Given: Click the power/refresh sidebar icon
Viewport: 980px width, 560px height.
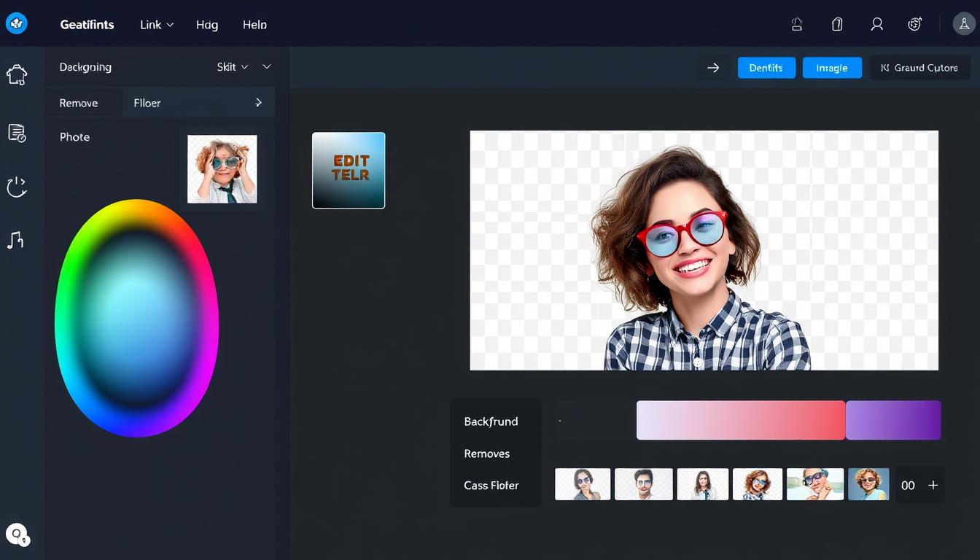Looking at the screenshot, I should click(17, 187).
